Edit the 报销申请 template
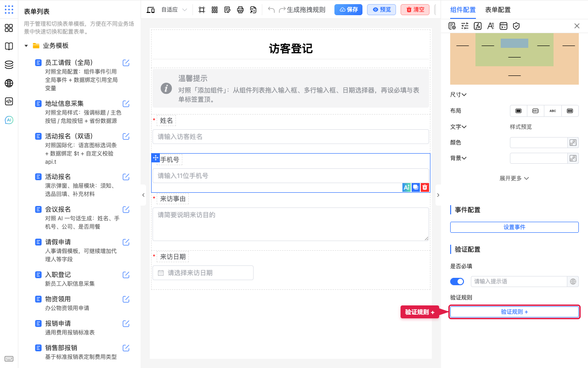This screenshot has width=588, height=368. [x=126, y=323]
